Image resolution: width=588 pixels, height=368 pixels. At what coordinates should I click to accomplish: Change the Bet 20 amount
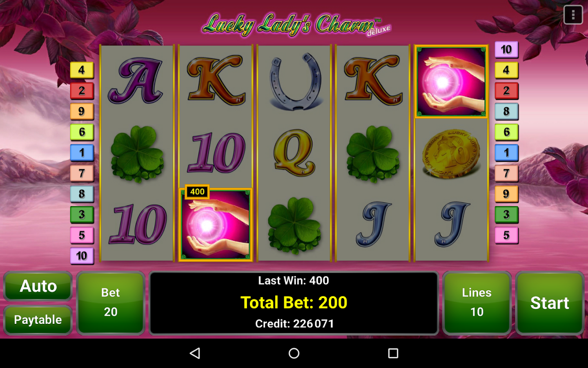tap(111, 303)
